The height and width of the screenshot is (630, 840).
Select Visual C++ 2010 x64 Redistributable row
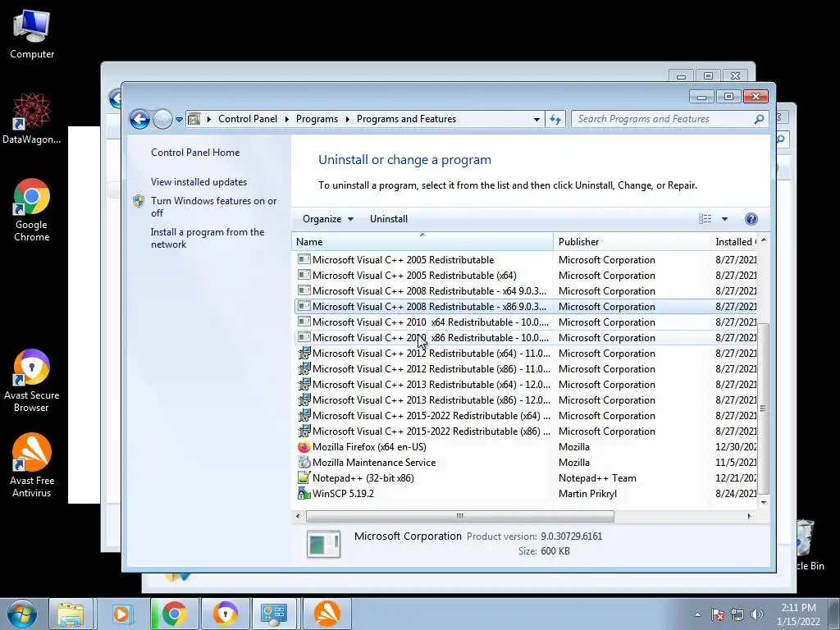click(526, 322)
